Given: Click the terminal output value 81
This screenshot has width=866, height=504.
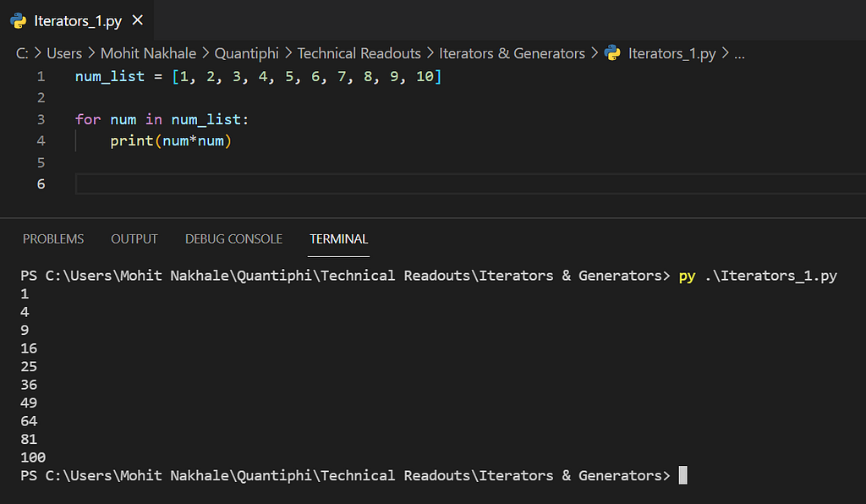Looking at the screenshot, I should [29, 440].
